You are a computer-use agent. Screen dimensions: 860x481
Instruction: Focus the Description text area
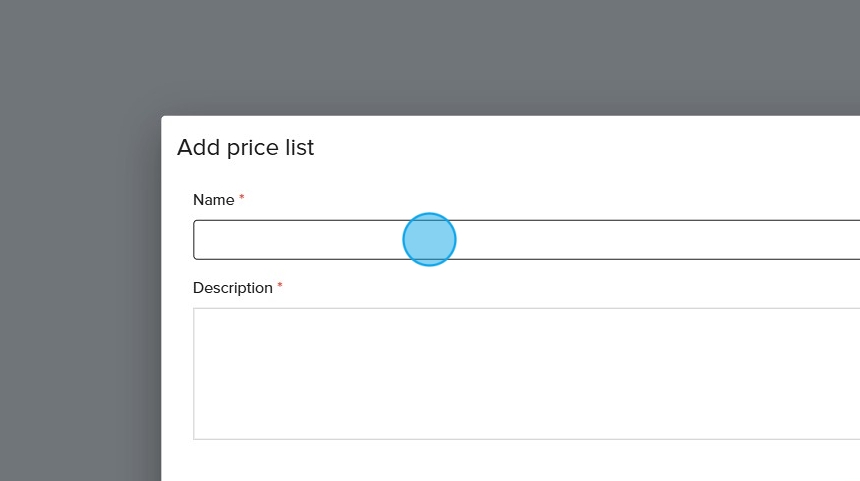pyautogui.click(x=526, y=373)
